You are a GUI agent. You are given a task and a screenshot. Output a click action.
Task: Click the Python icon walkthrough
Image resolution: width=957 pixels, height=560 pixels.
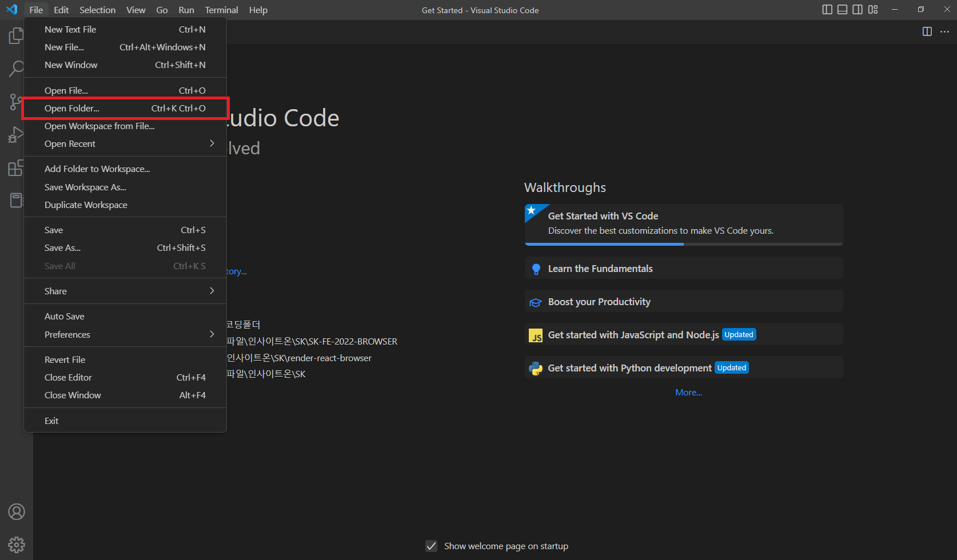(536, 369)
